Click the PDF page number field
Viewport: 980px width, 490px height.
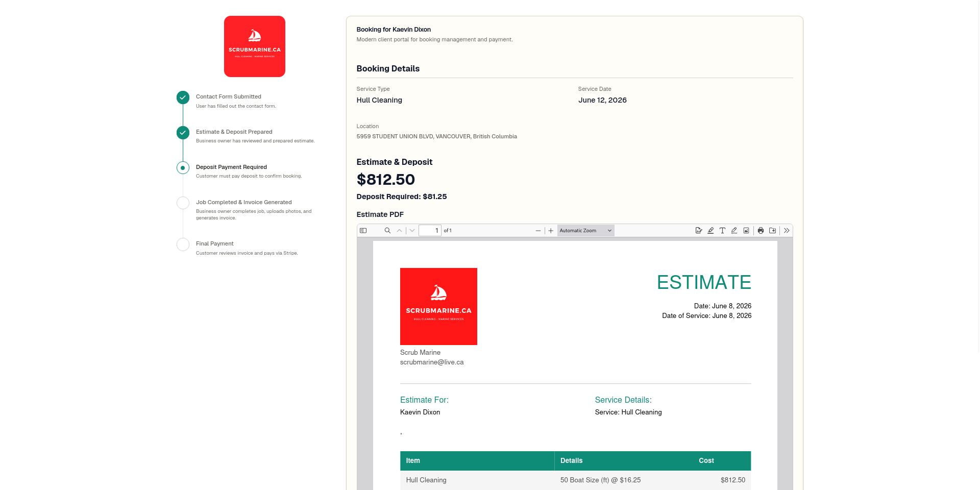430,231
